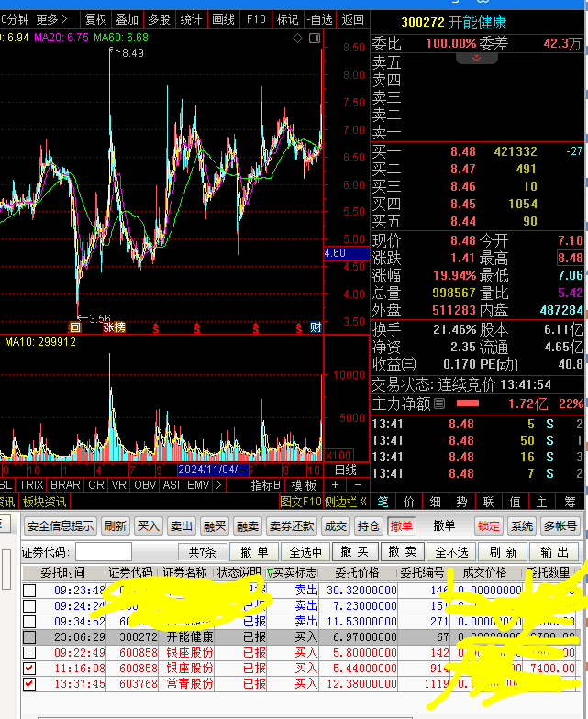Tick the checkbox for 23:06:29 开能健康 order

(x=29, y=636)
